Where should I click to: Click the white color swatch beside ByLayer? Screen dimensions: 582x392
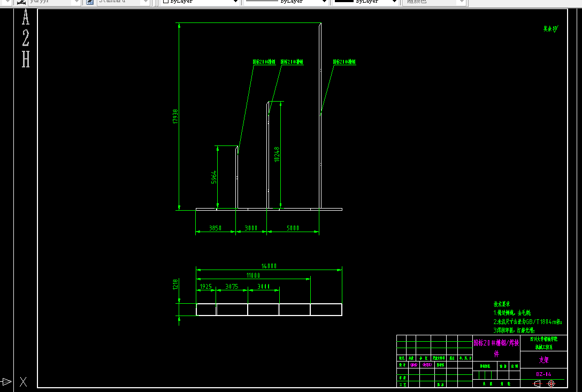tap(166, 2)
